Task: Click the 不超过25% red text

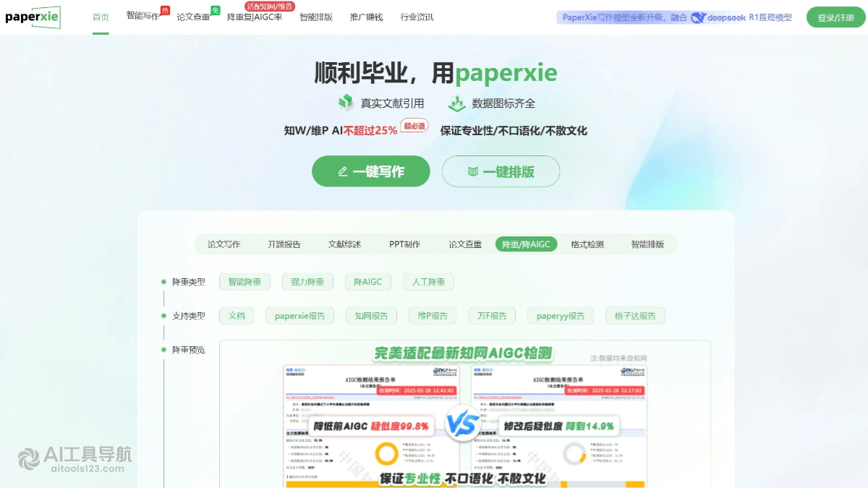Action: pos(370,131)
